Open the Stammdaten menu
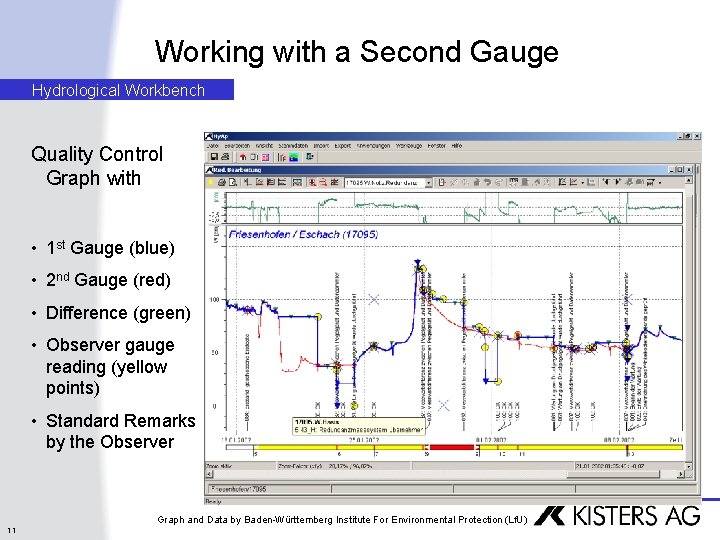 [x=293, y=146]
